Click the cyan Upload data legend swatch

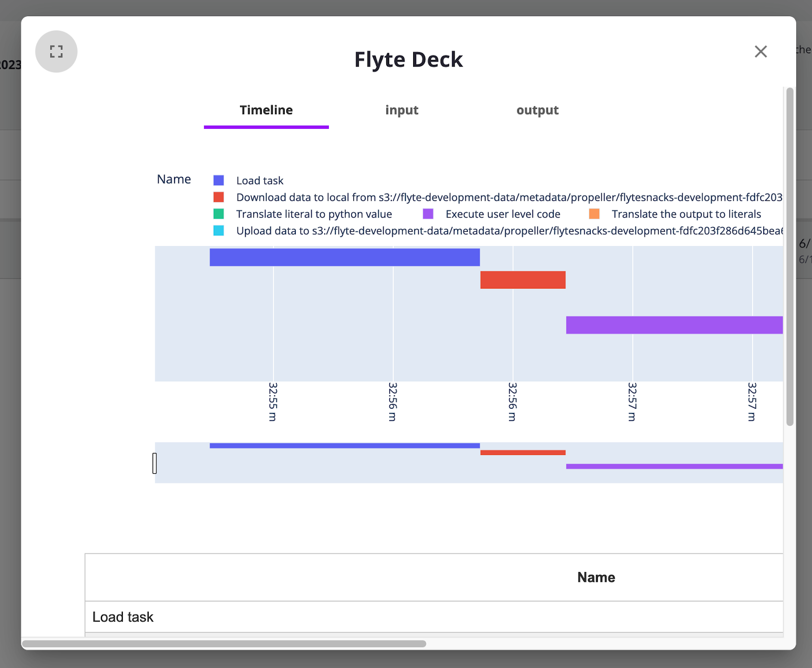219,230
